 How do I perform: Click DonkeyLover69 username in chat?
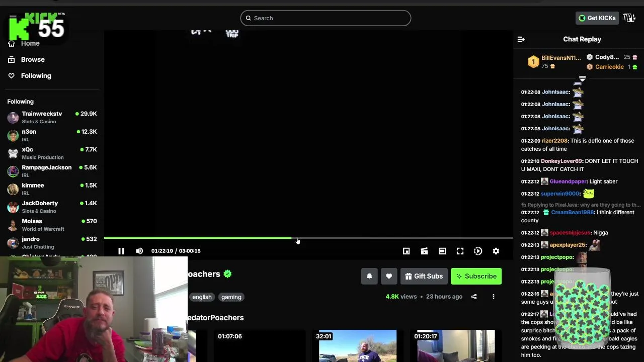tap(561, 161)
